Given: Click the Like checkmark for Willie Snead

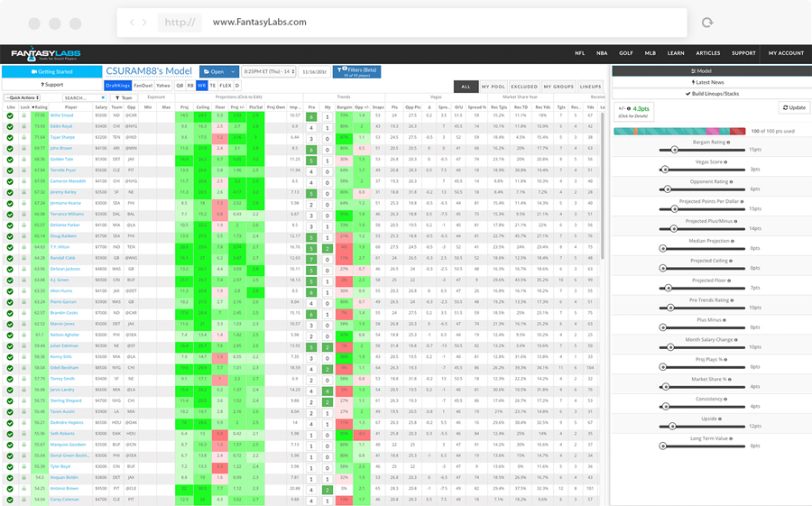Looking at the screenshot, I should point(10,115).
